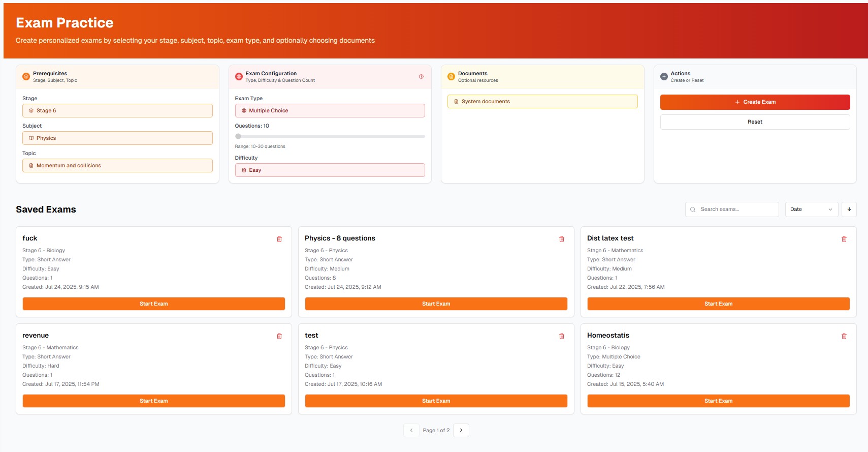
Task: Click the 'Dist latex test' card title
Action: tap(610, 238)
